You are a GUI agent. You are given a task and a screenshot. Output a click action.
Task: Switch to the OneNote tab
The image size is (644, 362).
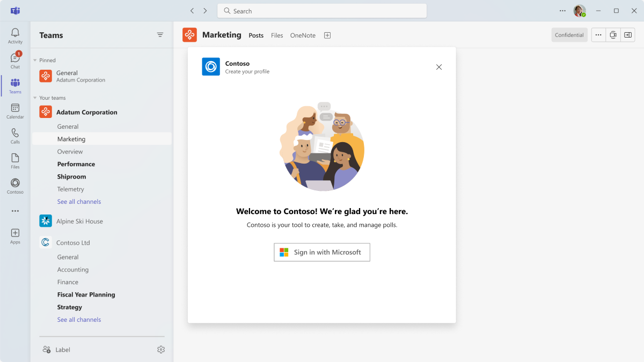coord(303,35)
